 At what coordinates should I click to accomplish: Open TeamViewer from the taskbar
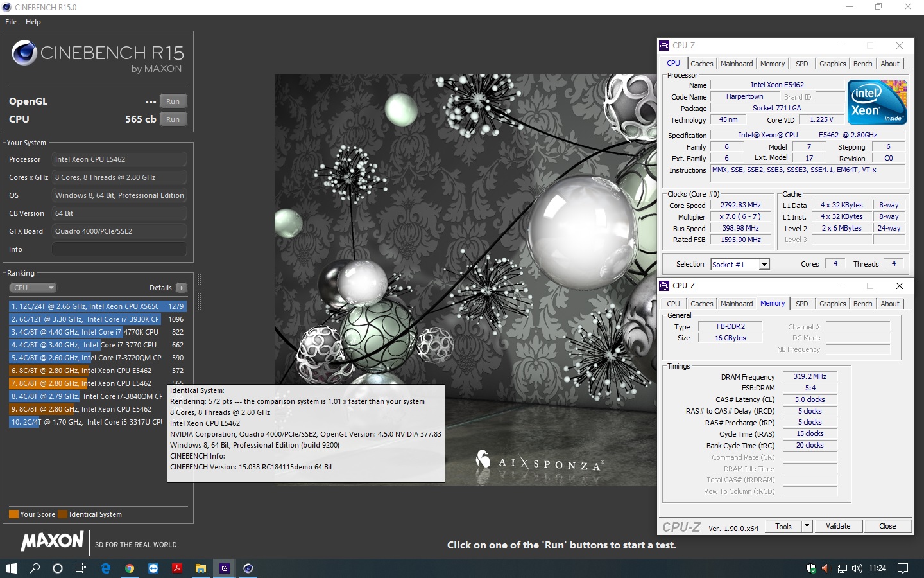153,568
